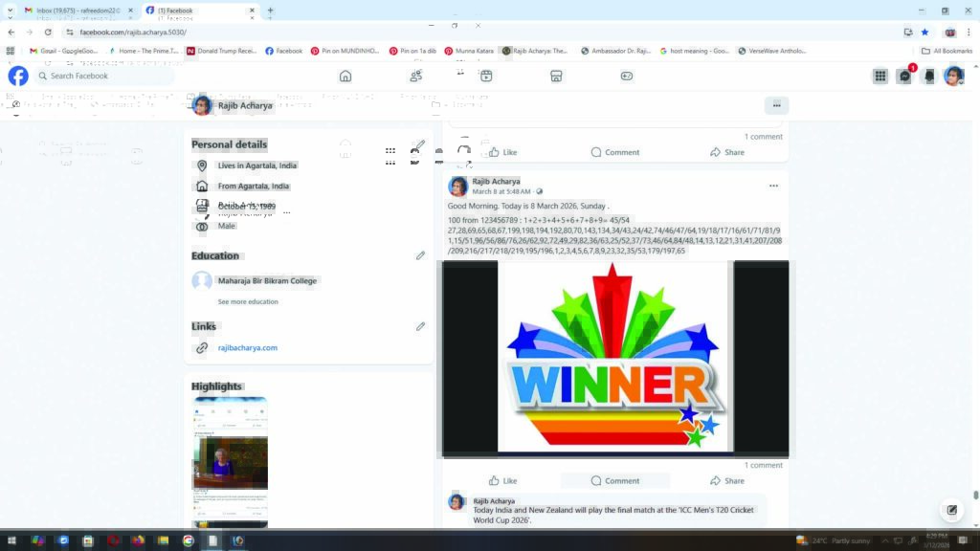Open the Pin on MUNDINHO bookmark
Viewport: 980px width, 551px height.
pos(348,51)
